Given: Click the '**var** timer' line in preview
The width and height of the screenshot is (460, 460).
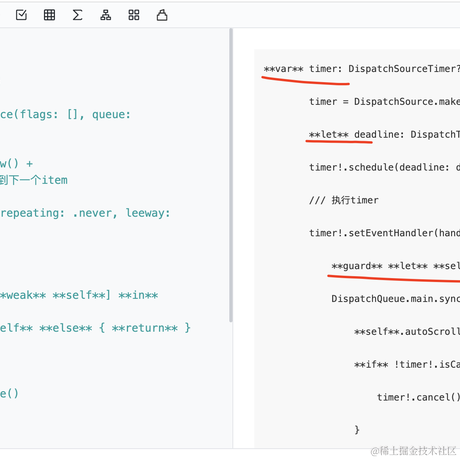Looking at the screenshot, I should tap(362, 69).
